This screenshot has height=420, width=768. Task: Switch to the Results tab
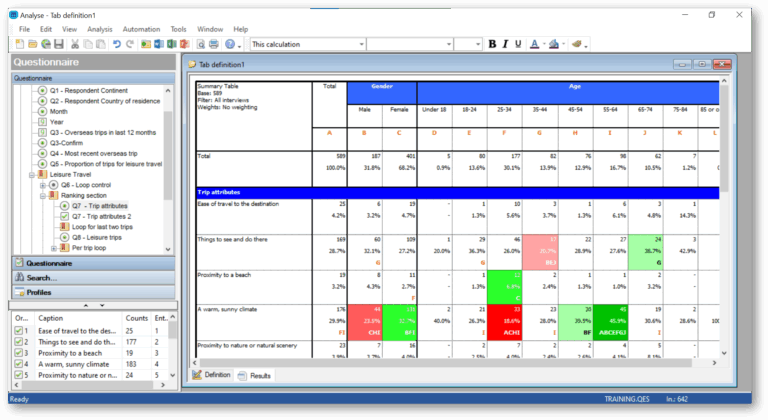(x=260, y=376)
